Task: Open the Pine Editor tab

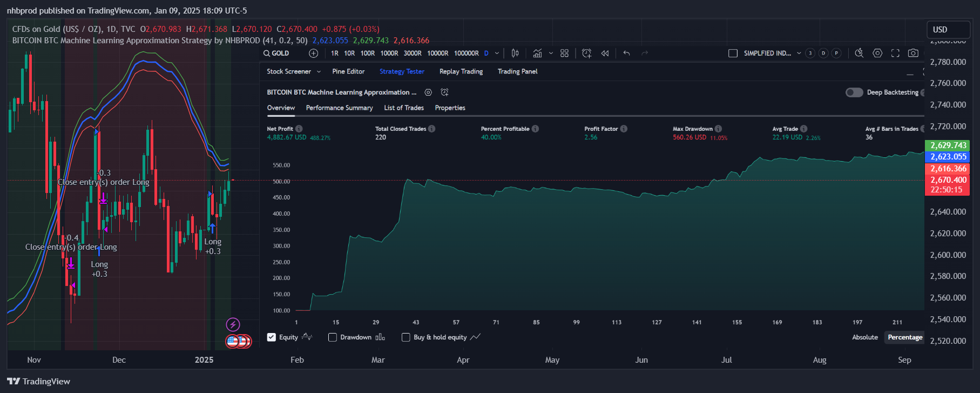Action: (348, 71)
